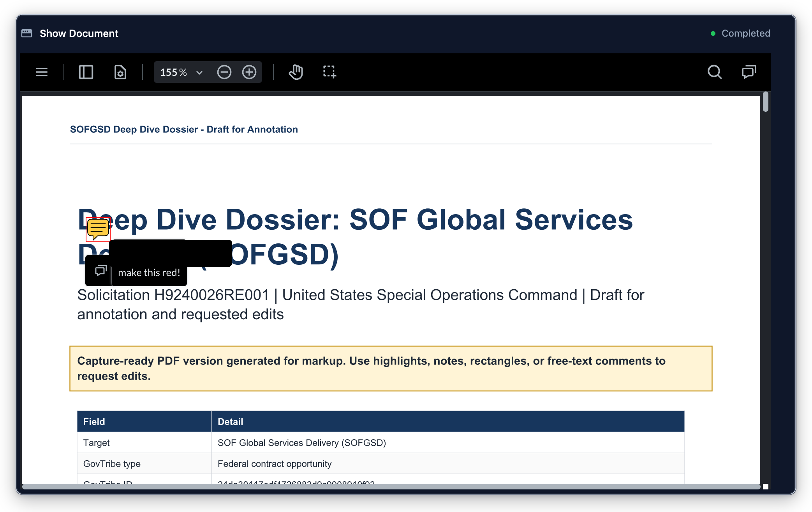This screenshot has width=812, height=512.
Task: Click the comment icon beside 'make this red!'
Action: click(x=101, y=271)
